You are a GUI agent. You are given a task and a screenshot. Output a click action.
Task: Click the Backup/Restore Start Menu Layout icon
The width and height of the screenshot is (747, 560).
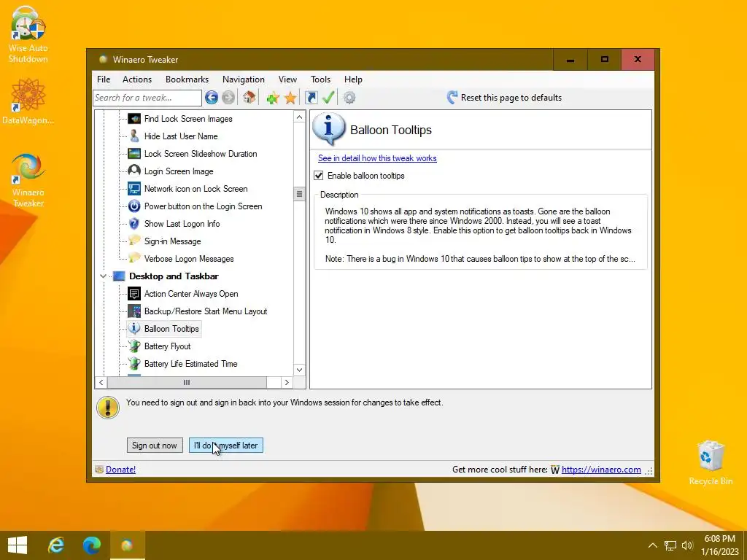point(134,311)
